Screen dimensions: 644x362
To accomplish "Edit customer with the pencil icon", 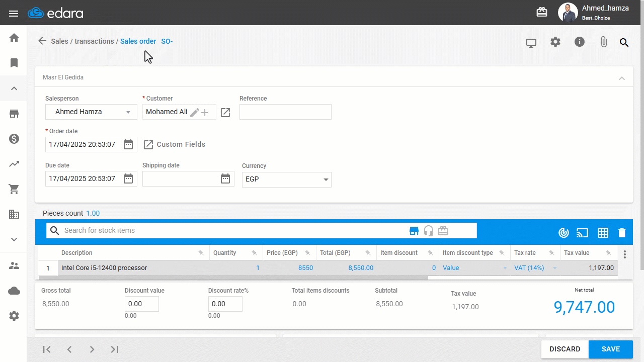I will tap(194, 113).
